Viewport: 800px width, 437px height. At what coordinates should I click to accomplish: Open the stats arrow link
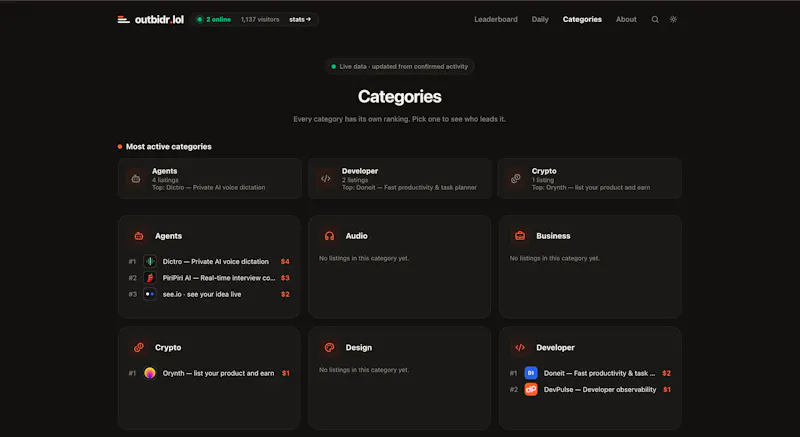coord(300,19)
